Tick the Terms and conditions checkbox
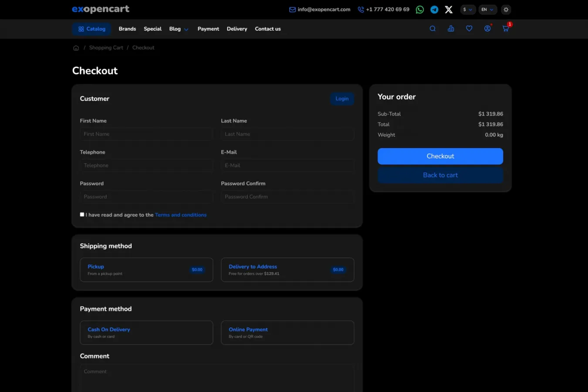Image resolution: width=588 pixels, height=392 pixels. [x=82, y=215]
